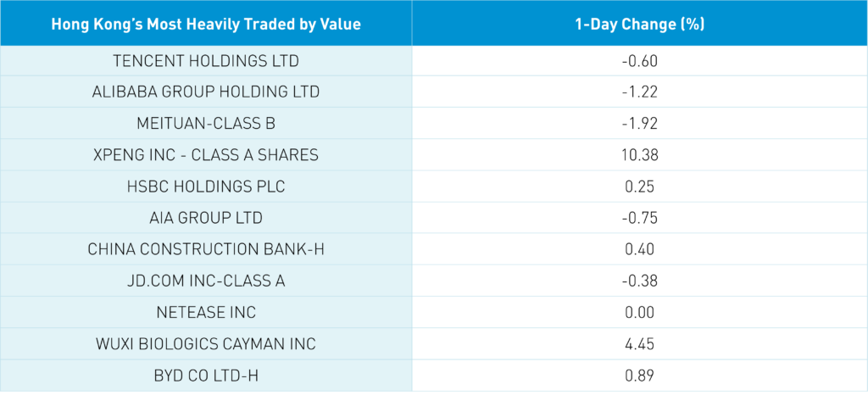Select the AIA GROUP LTD entry
The image size is (868, 395).
click(206, 218)
